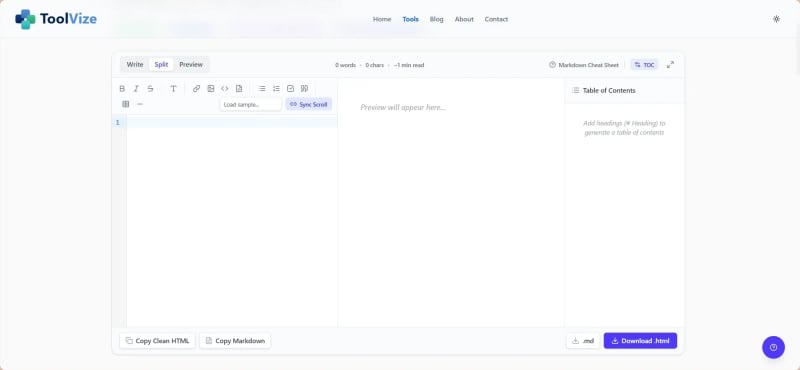Download the file as .md
The image size is (800, 370).
point(583,341)
